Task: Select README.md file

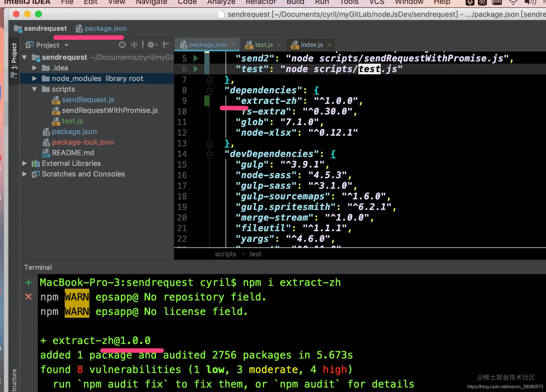Action: coord(73,153)
